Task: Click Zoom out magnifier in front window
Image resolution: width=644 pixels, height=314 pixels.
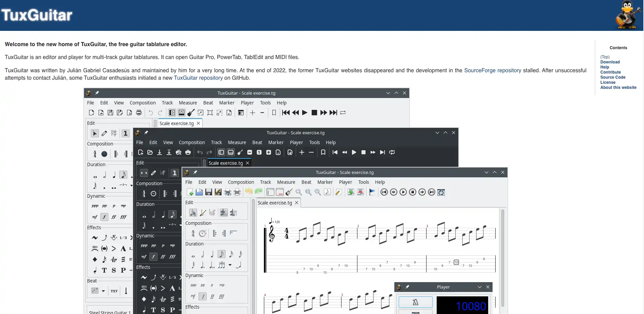Action: point(299,192)
